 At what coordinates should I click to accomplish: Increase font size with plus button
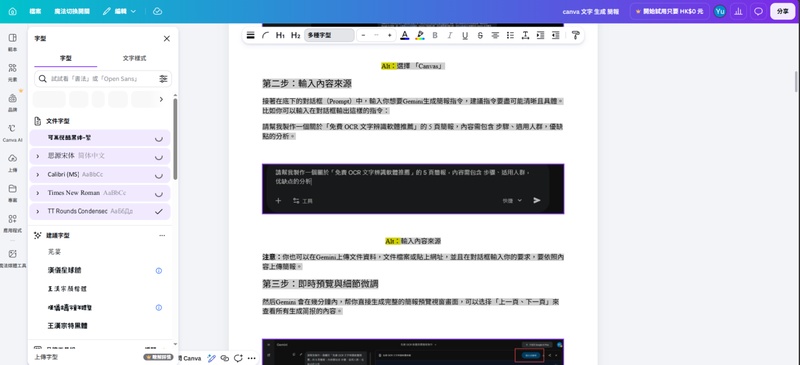(x=390, y=35)
